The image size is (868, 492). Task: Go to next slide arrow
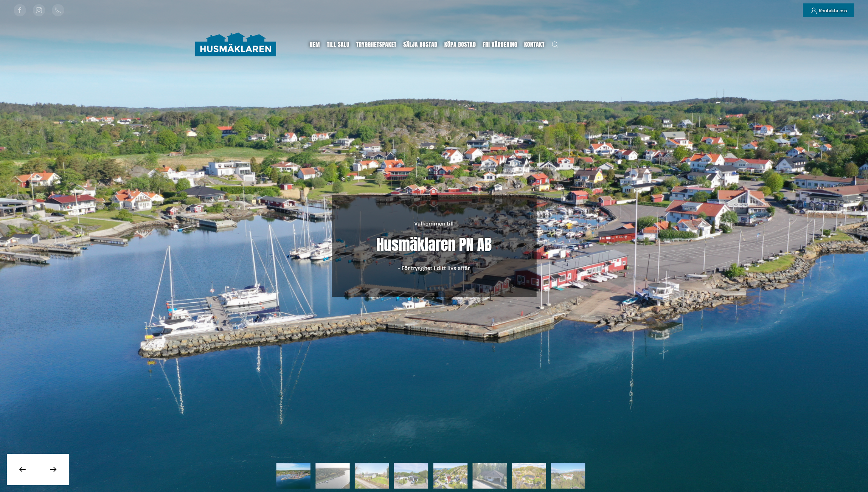click(53, 469)
